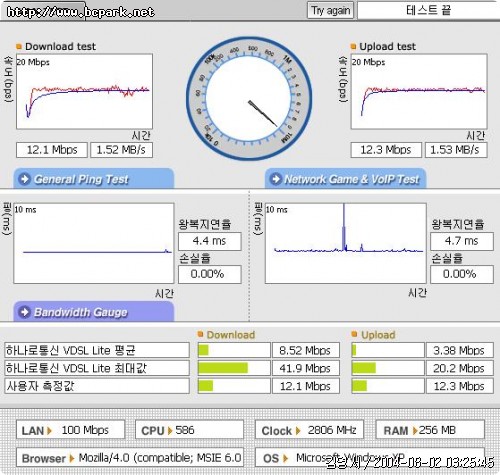Click the 1.52 MB/s download value
Screen dimensions: 500x475
click(121, 150)
